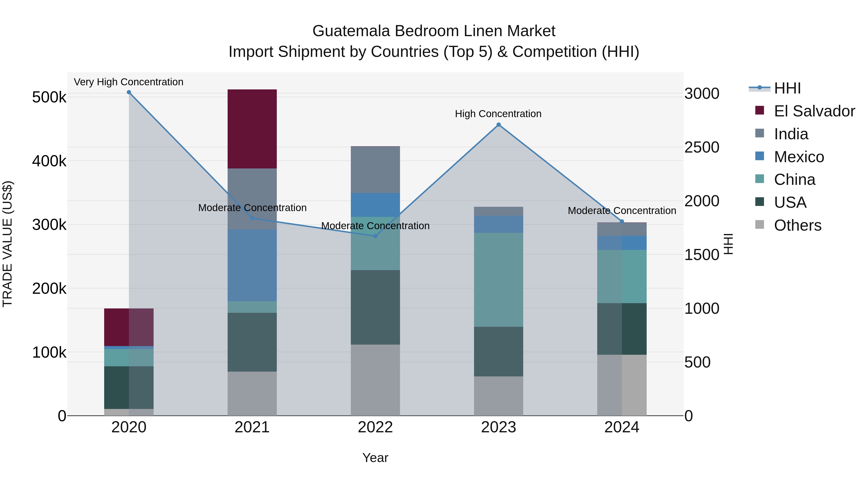Toggle the HHI legend entry
868x488 pixels.
(775, 88)
